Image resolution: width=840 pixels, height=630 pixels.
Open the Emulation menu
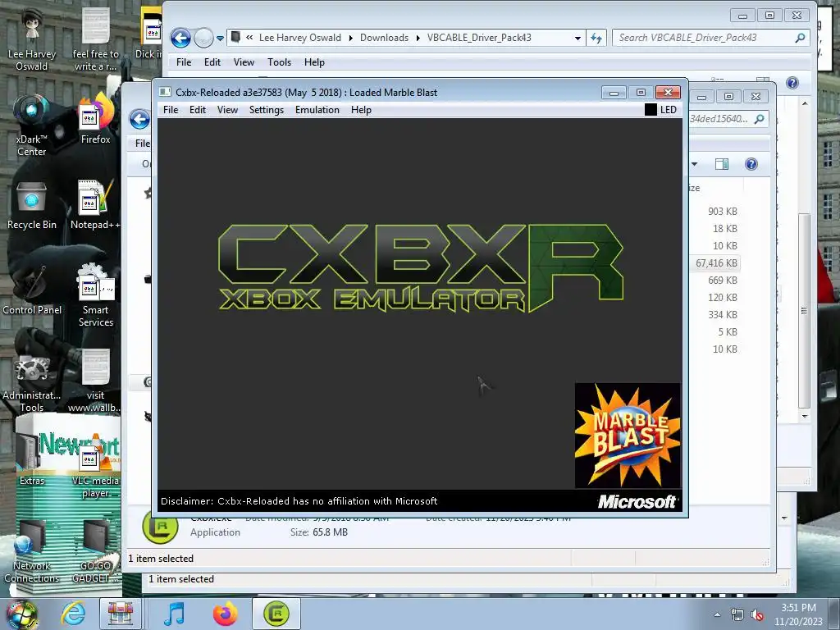[x=317, y=110]
